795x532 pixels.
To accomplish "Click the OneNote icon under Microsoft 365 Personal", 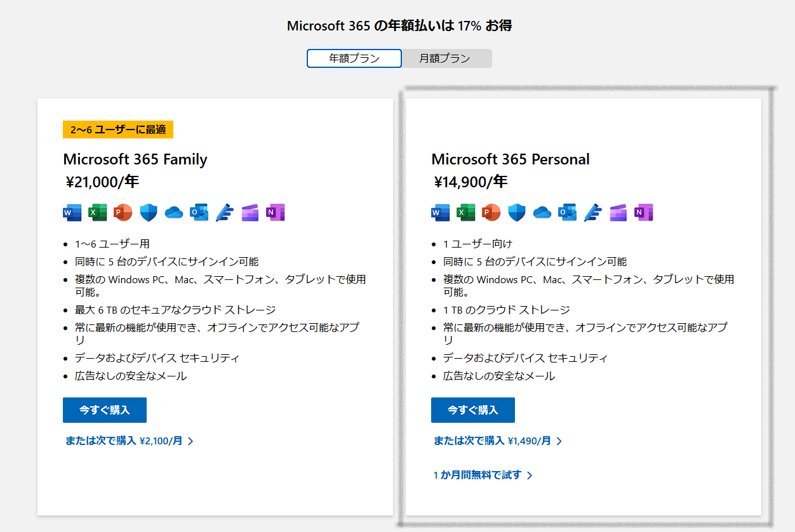I will coord(644,213).
